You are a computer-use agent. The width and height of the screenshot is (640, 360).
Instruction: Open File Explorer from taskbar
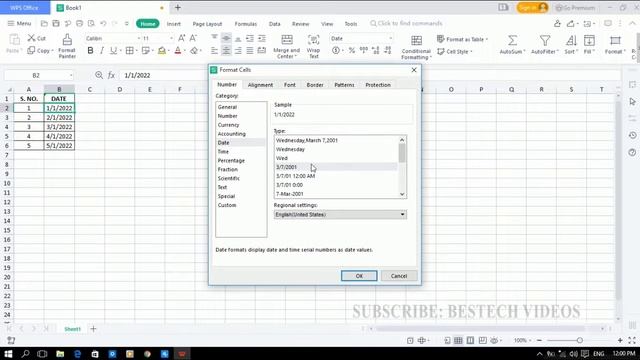(60, 353)
